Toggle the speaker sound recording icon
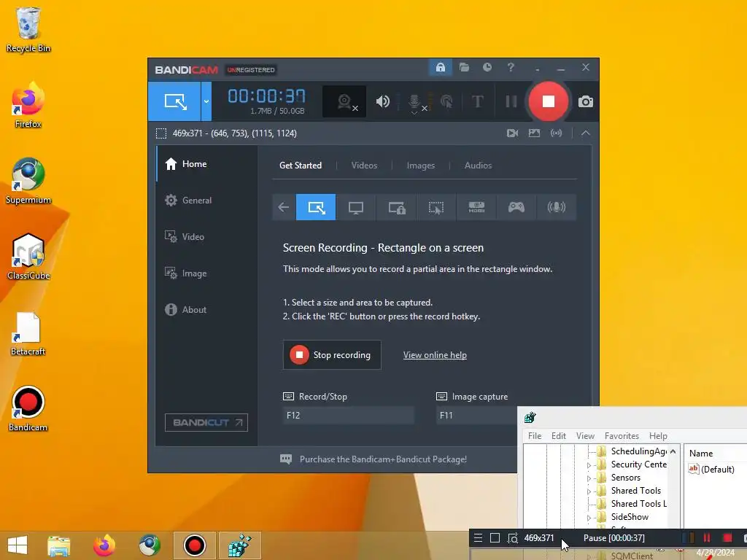 [382, 101]
